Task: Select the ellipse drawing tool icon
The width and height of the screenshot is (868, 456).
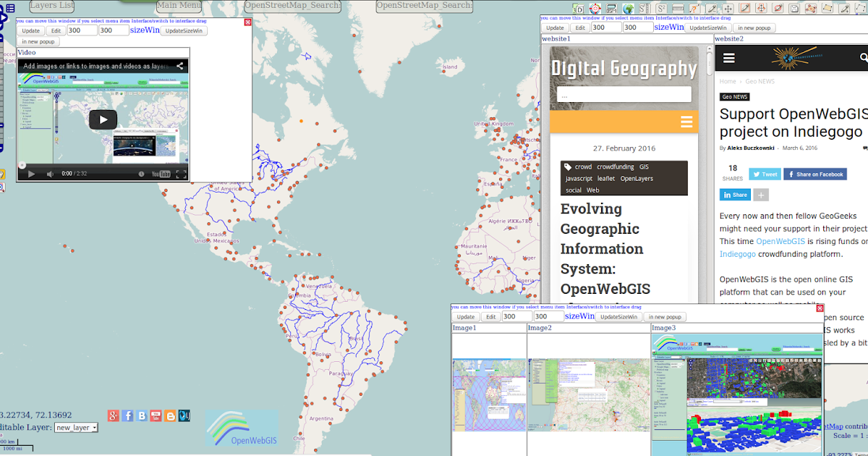Action: point(776,7)
